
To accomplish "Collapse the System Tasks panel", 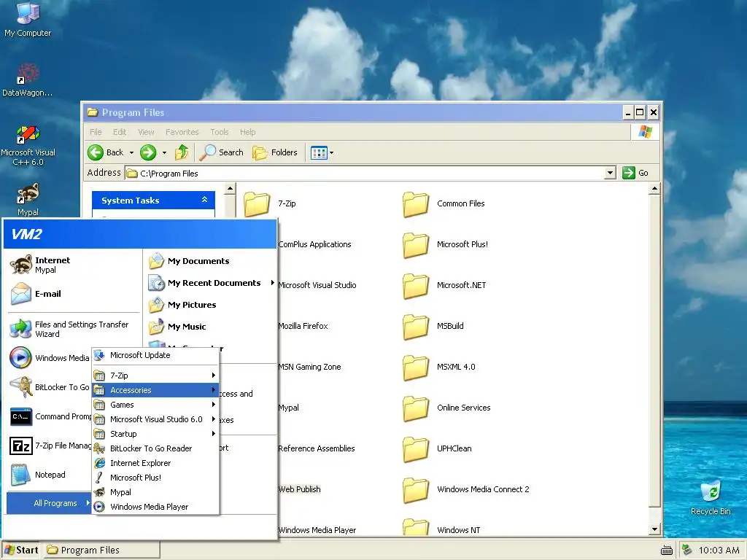I will click(204, 200).
